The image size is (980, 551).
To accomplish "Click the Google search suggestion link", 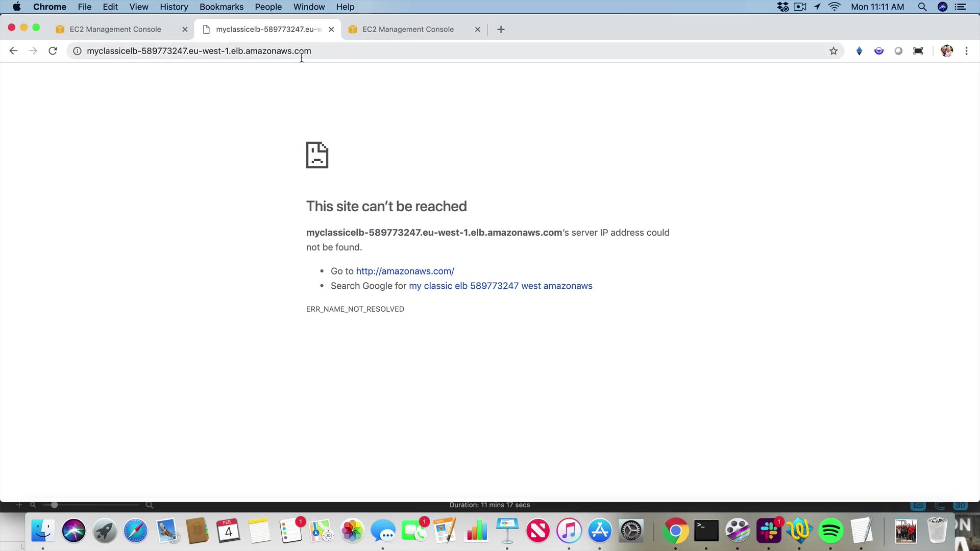I will pyautogui.click(x=500, y=286).
